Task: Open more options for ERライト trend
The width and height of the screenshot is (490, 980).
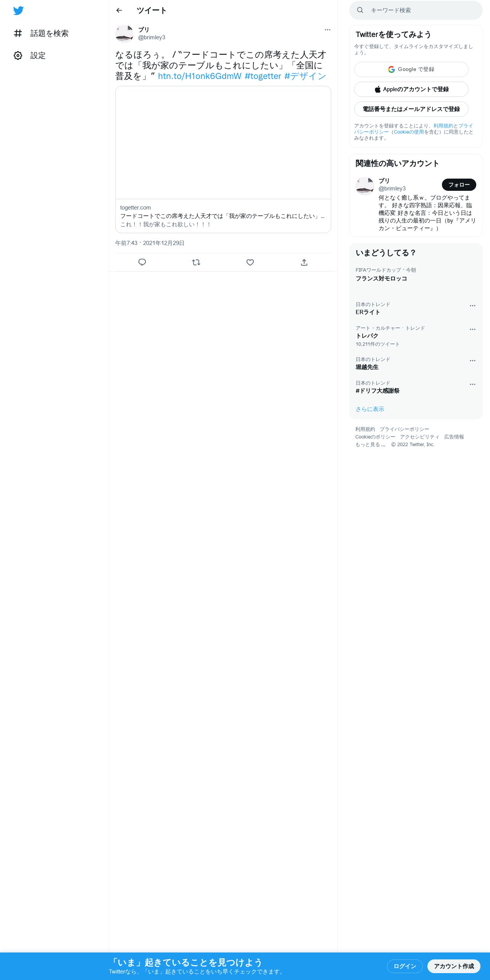Action: (x=472, y=306)
